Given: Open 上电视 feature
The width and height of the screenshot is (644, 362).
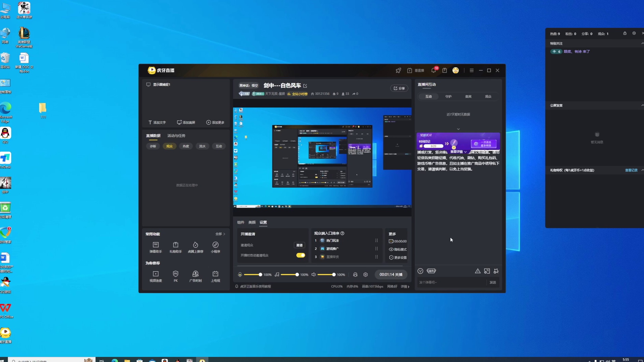Looking at the screenshot, I should pyautogui.click(x=215, y=276).
